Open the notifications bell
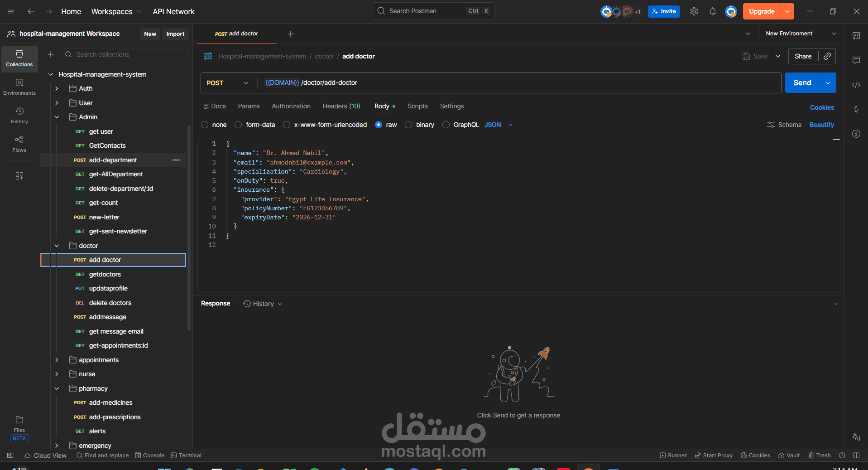This screenshot has height=470, width=868. tap(713, 11)
